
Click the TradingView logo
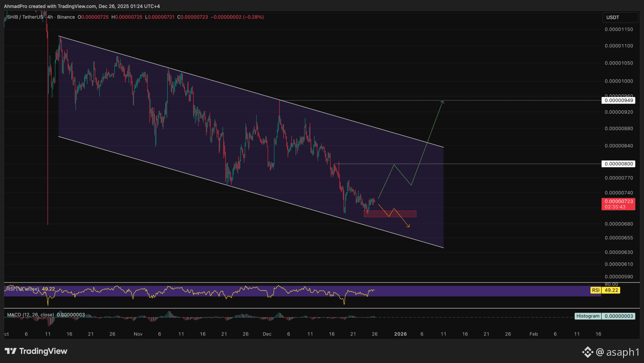pos(36,351)
